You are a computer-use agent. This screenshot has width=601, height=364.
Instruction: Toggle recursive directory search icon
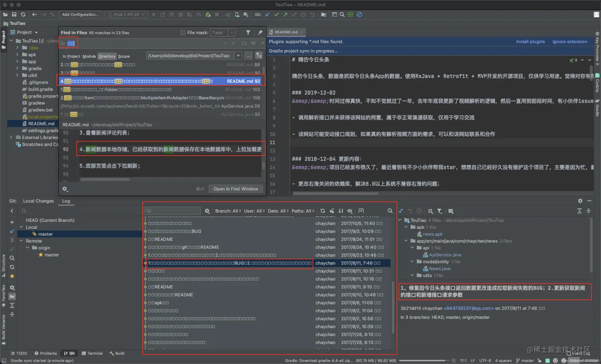[x=259, y=56]
